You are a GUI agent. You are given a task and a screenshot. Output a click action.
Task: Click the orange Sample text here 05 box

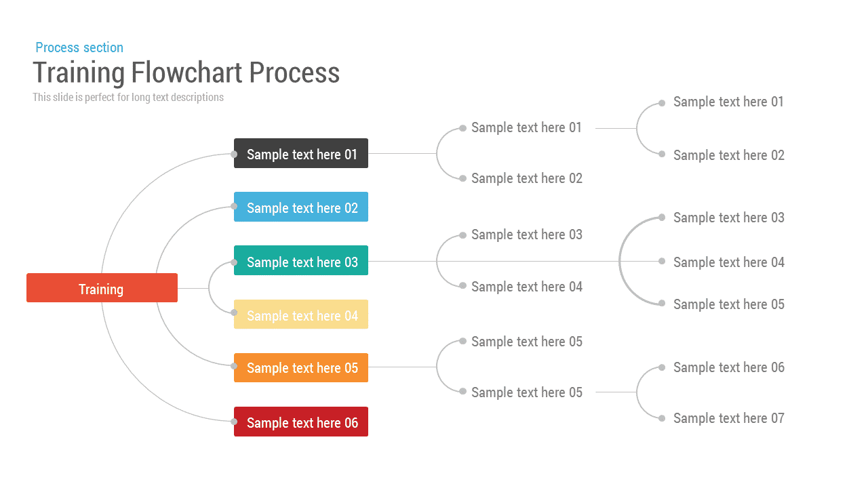301,367
